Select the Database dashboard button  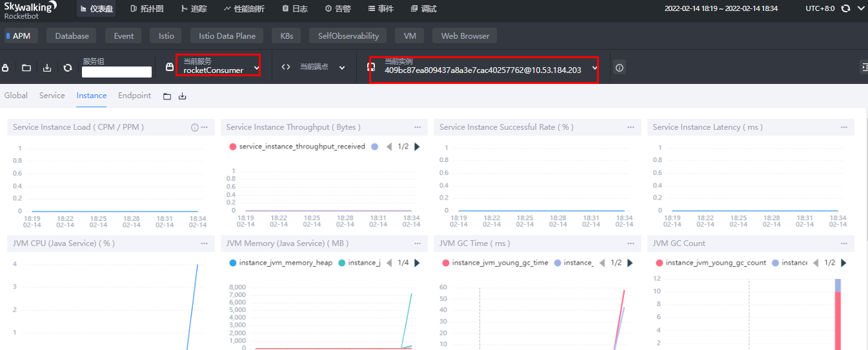pyautogui.click(x=72, y=36)
